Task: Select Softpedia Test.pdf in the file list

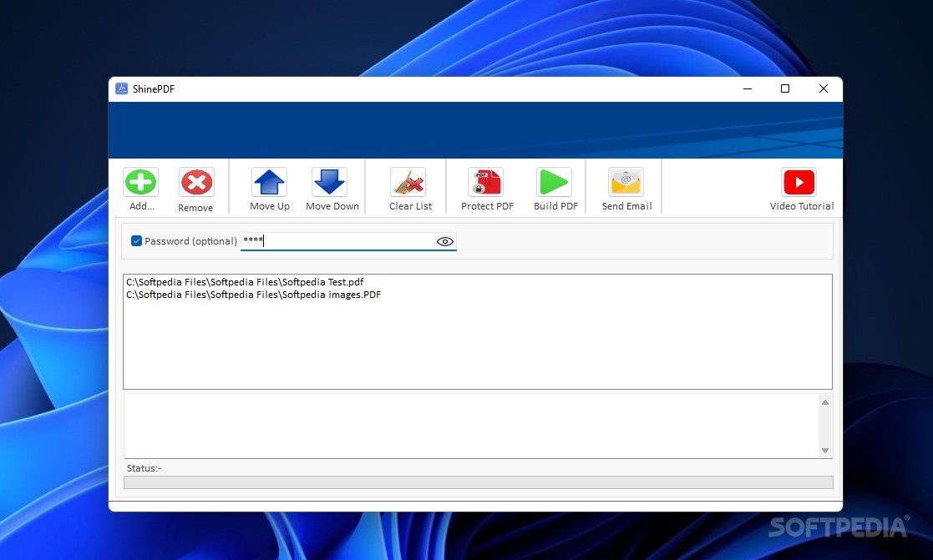Action: (x=245, y=282)
